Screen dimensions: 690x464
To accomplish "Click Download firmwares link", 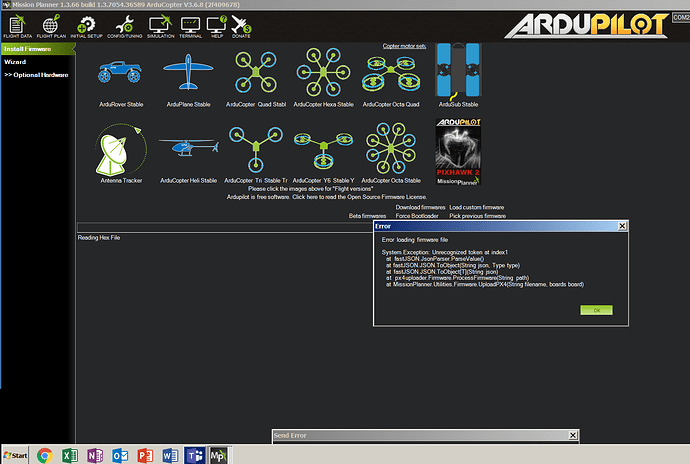I will [420, 207].
